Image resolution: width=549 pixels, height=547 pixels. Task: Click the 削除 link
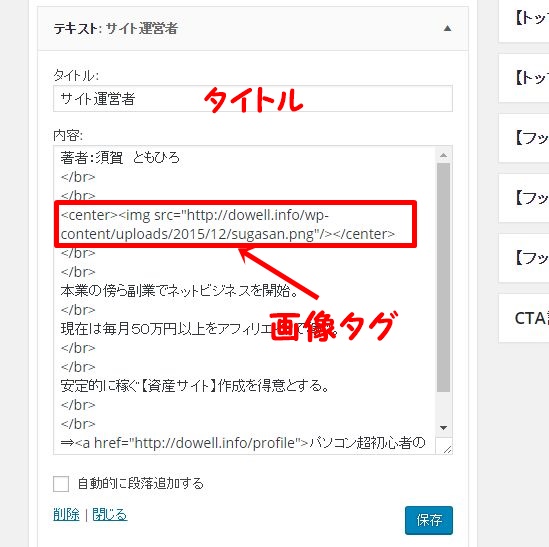[x=66, y=514]
